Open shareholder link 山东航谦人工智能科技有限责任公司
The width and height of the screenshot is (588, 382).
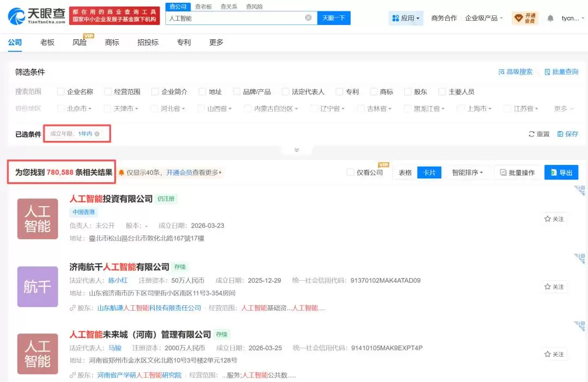click(x=149, y=308)
